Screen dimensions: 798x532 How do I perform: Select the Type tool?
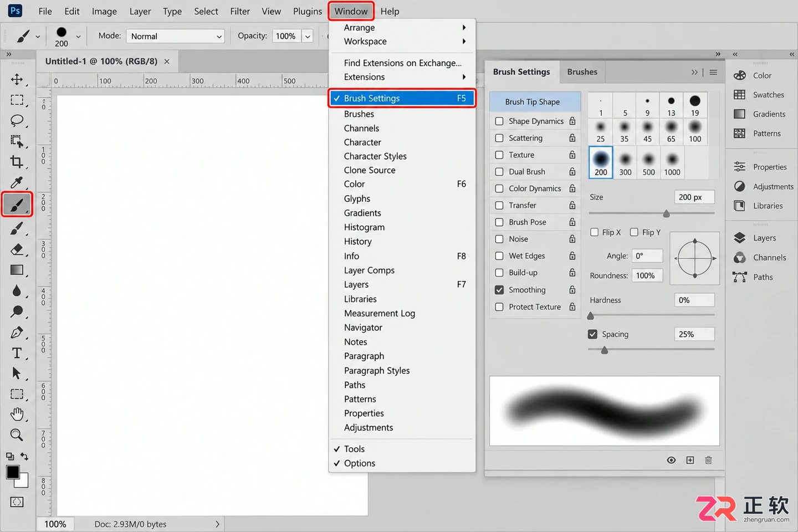pyautogui.click(x=17, y=353)
